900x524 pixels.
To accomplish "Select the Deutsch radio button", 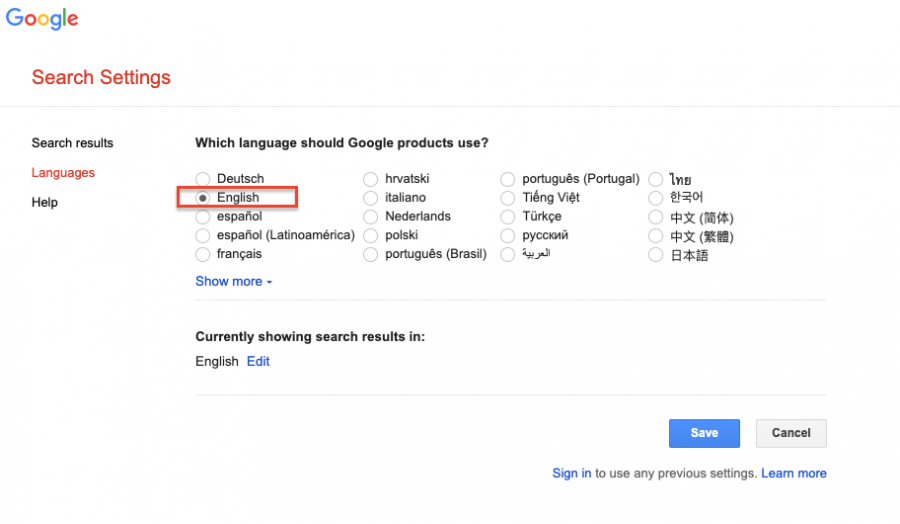I will point(203,179).
